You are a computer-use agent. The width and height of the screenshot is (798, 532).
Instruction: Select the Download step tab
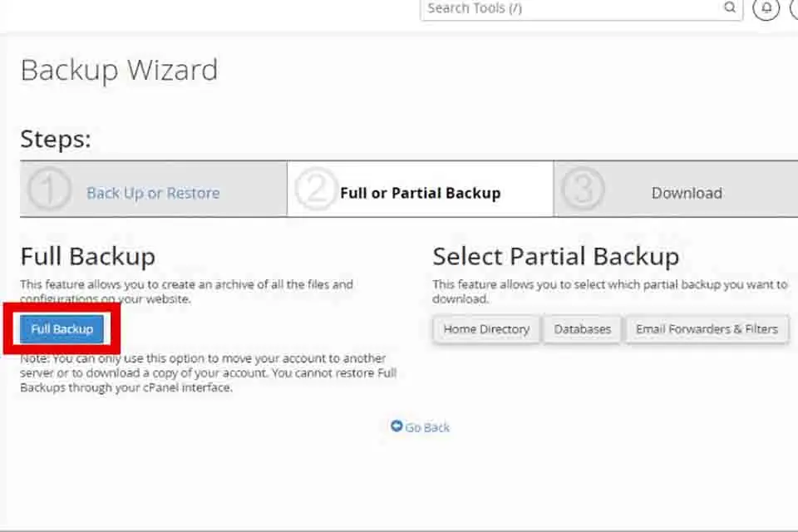tap(676, 190)
